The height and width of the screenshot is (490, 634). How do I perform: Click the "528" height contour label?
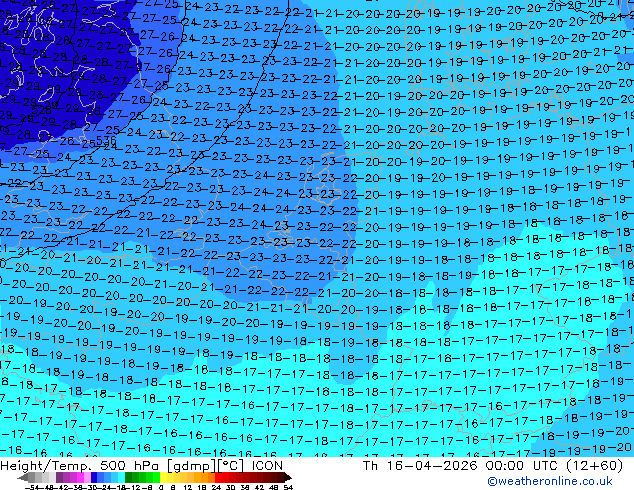click(41, 110)
